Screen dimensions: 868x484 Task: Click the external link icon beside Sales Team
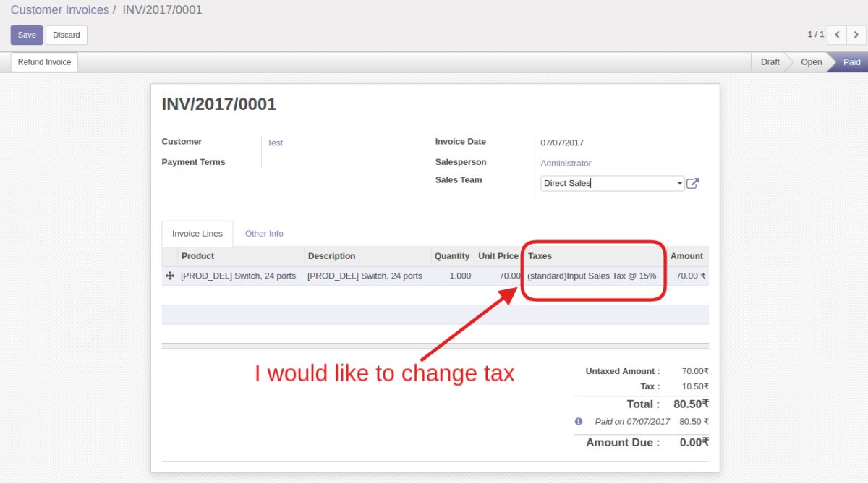click(x=692, y=183)
